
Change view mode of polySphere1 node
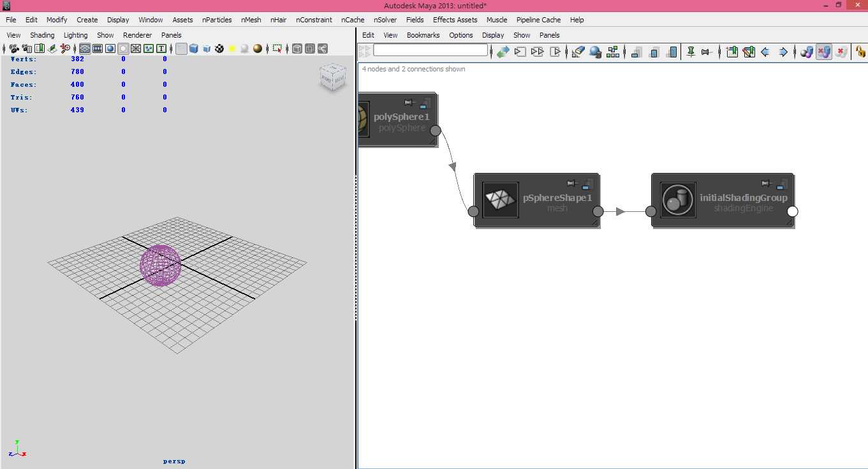[425, 103]
